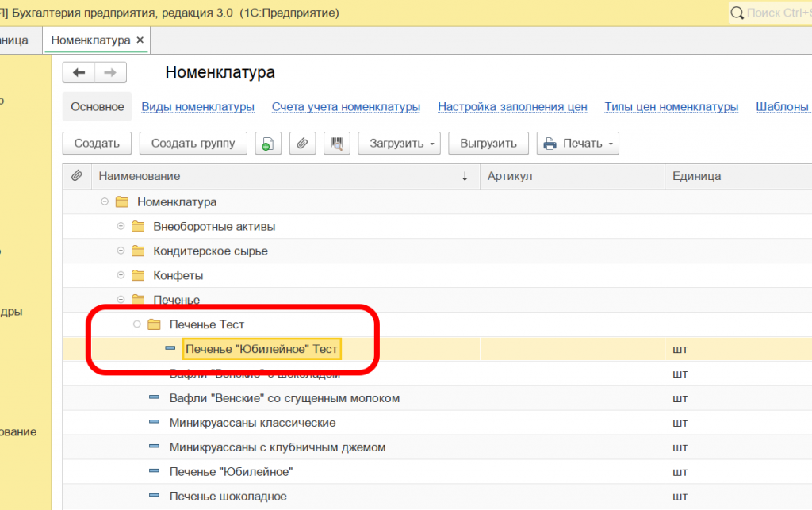Image resolution: width=812 pixels, height=510 pixels.
Task: Open the Настройка заполнения цен link
Action: tap(512, 107)
